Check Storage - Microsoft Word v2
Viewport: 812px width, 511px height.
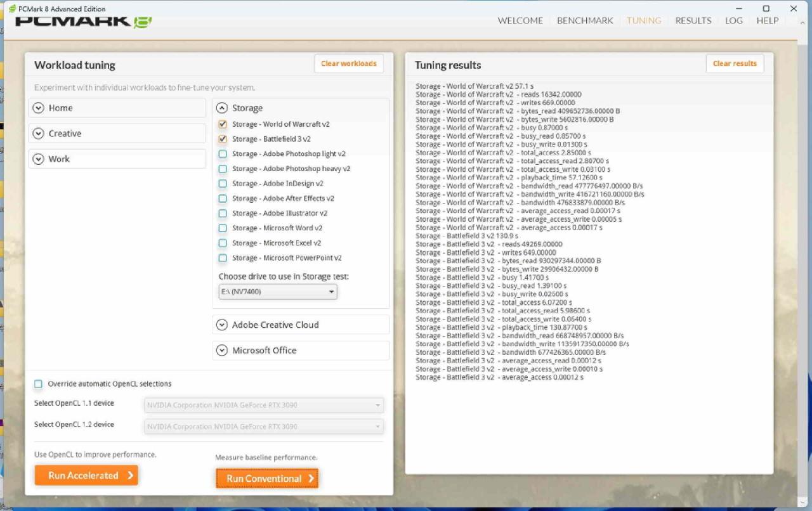tap(223, 228)
